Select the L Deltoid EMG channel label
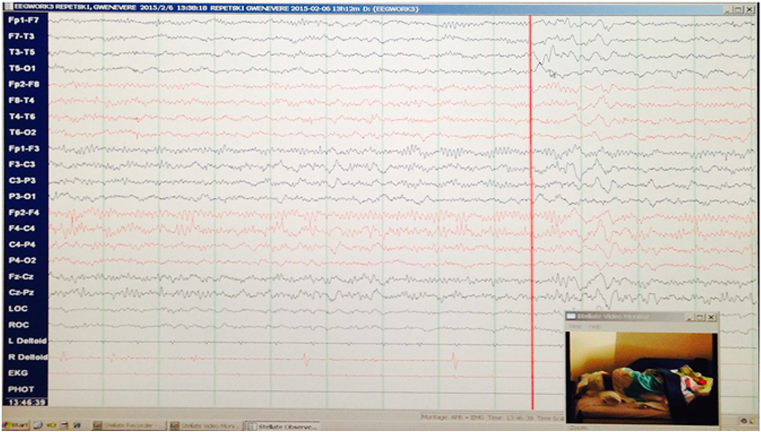 click(x=27, y=341)
